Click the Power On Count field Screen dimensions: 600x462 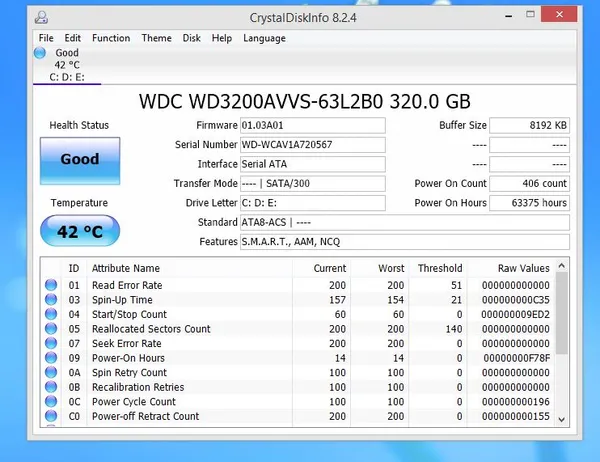tap(530, 184)
